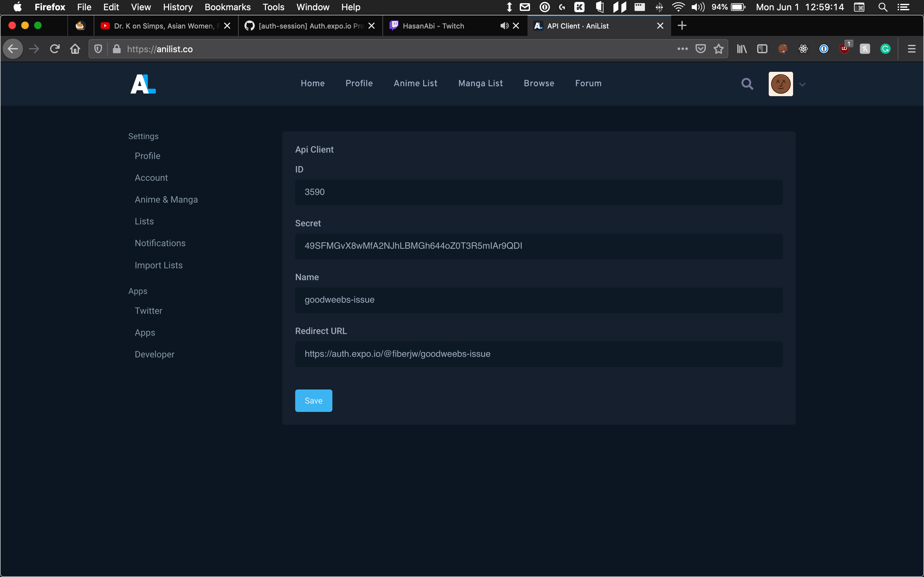Open the React DevTools extension

click(x=803, y=49)
